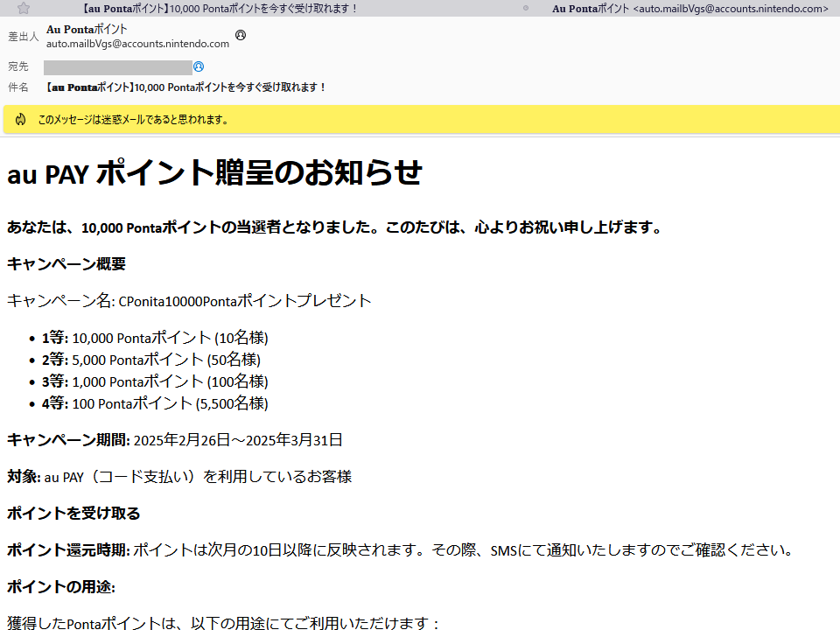Toggle read status dot in message row
This screenshot has width=840, height=630.
[526, 8]
